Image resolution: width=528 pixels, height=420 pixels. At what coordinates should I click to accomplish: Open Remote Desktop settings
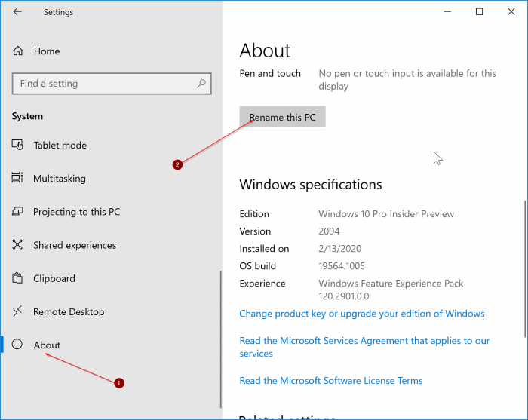tap(69, 312)
